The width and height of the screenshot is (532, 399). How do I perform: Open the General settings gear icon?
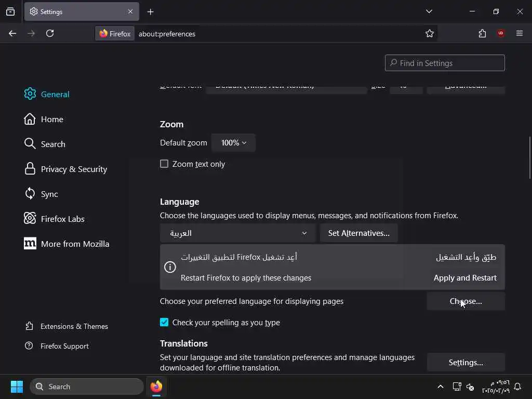(x=30, y=94)
